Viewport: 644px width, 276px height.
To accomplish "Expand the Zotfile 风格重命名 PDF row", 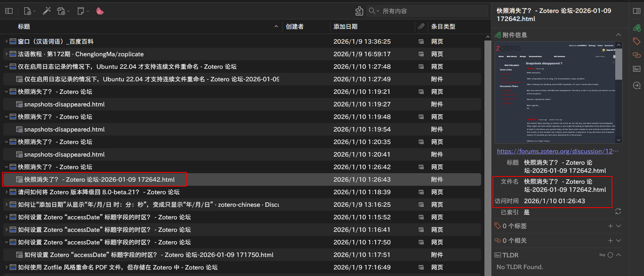I will (x=6, y=267).
